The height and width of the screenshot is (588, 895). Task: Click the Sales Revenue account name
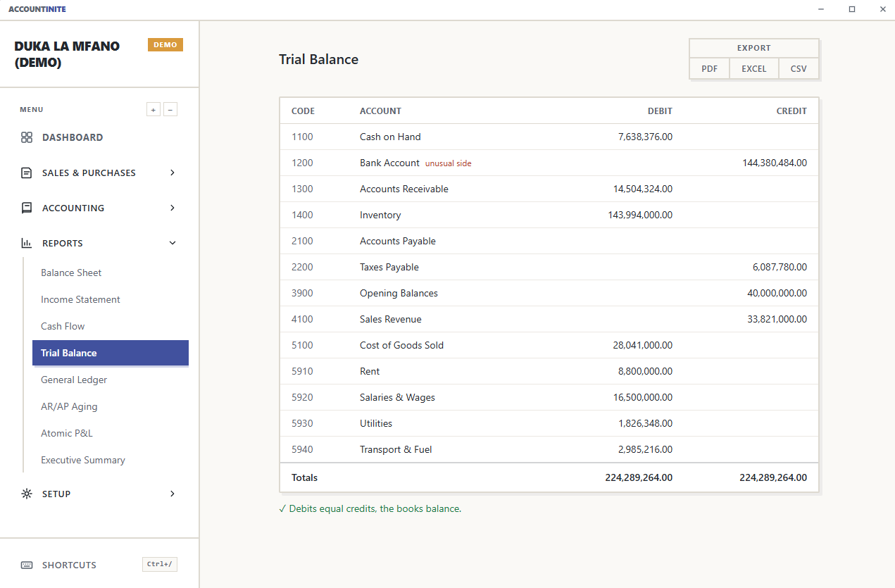pyautogui.click(x=391, y=319)
